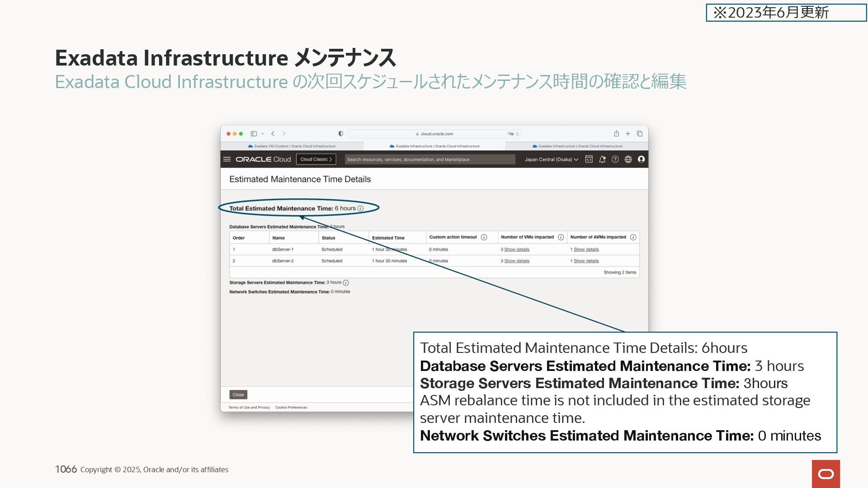Viewport: 868px width, 488px height.
Task: Open the Oracle Cloud hamburger navigation menu
Action: [227, 160]
